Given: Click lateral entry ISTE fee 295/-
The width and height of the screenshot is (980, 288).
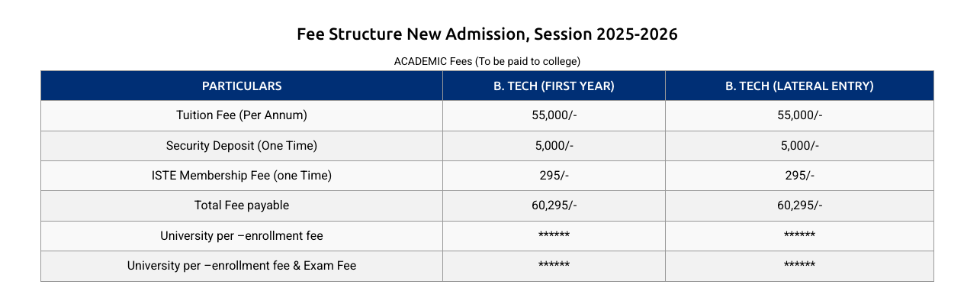Looking at the screenshot, I should click(x=799, y=176).
